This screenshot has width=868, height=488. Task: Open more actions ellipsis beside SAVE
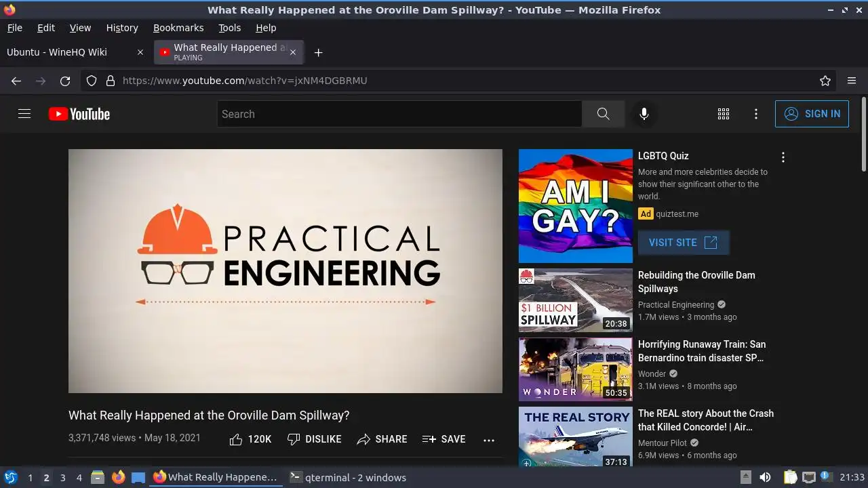point(489,440)
